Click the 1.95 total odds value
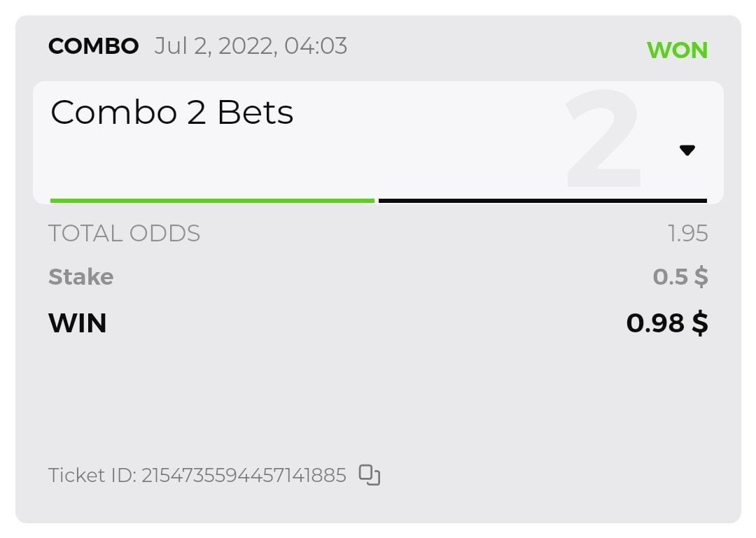756x538 pixels. (687, 234)
